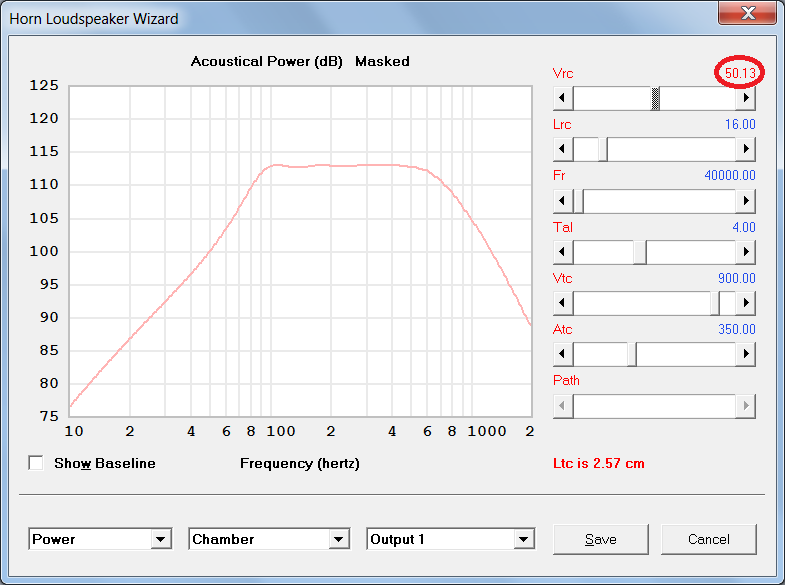785x585 pixels.
Task: Click the Vrc parameter label
Action: click(563, 74)
